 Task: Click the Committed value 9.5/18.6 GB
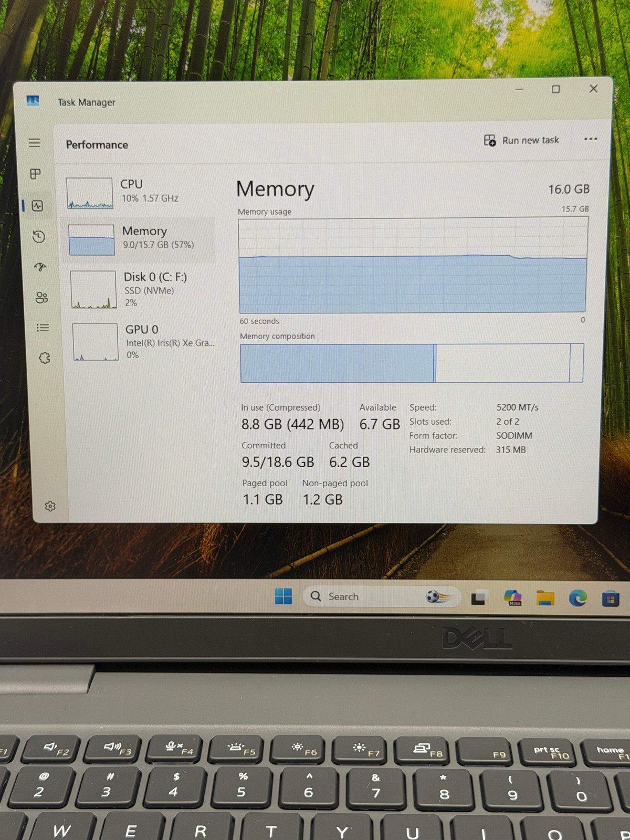[278, 462]
